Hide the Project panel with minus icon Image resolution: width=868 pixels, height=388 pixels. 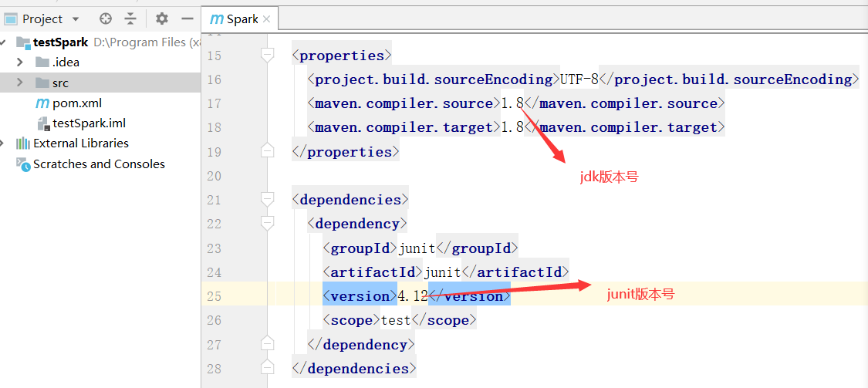coord(187,19)
